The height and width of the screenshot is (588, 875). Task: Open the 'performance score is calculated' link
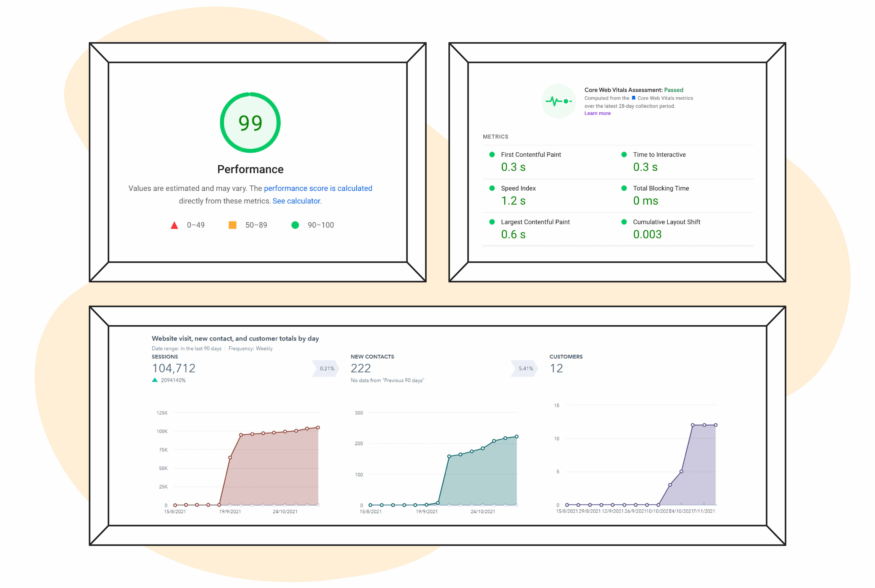point(318,188)
